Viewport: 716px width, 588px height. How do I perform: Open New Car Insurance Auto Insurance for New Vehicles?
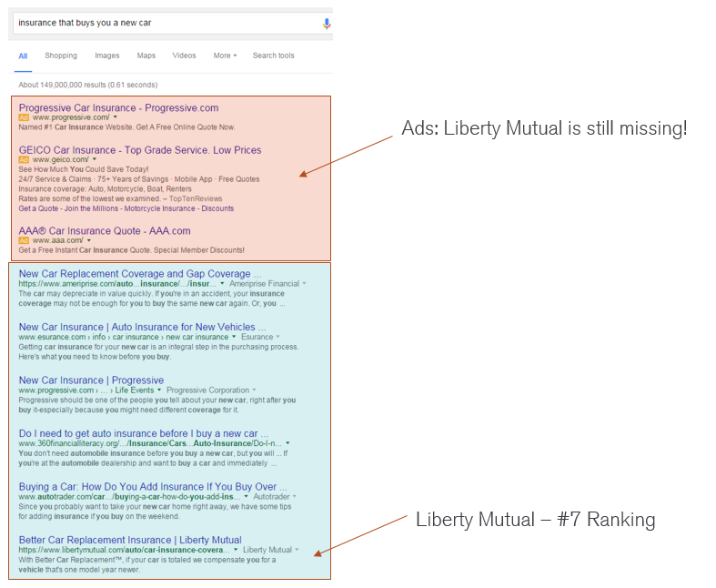(x=142, y=327)
